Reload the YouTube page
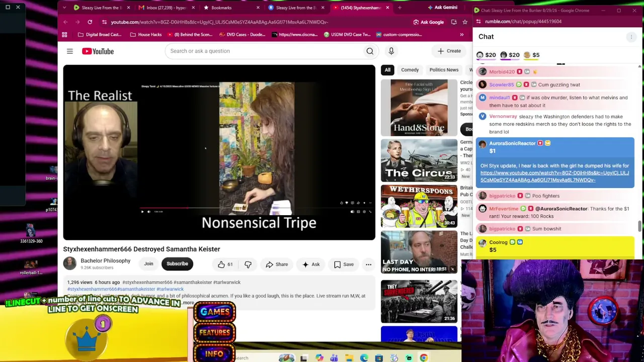Image resolution: width=644 pixels, height=362 pixels. 90,22
